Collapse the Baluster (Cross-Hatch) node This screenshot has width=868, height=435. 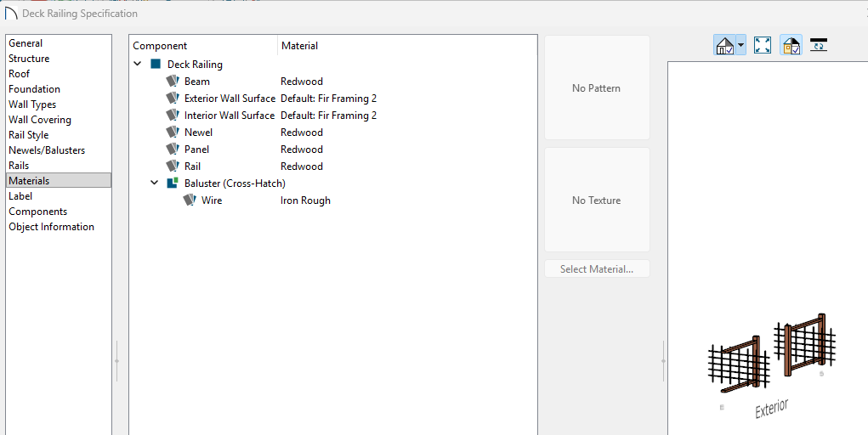155,184
